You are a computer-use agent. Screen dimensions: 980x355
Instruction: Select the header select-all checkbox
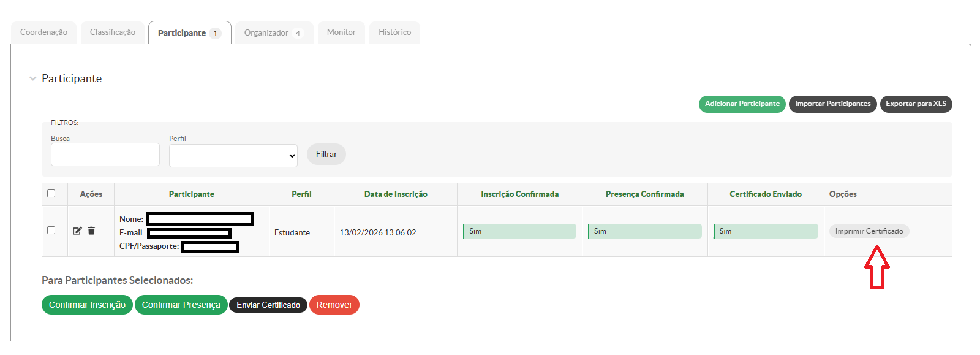pos(51,194)
